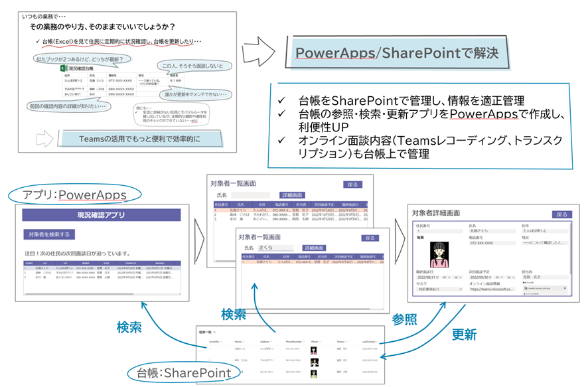The width and height of the screenshot is (588, 387).
Task: Open the hour dropdown for 次回面談予定
Action: pos(500,277)
